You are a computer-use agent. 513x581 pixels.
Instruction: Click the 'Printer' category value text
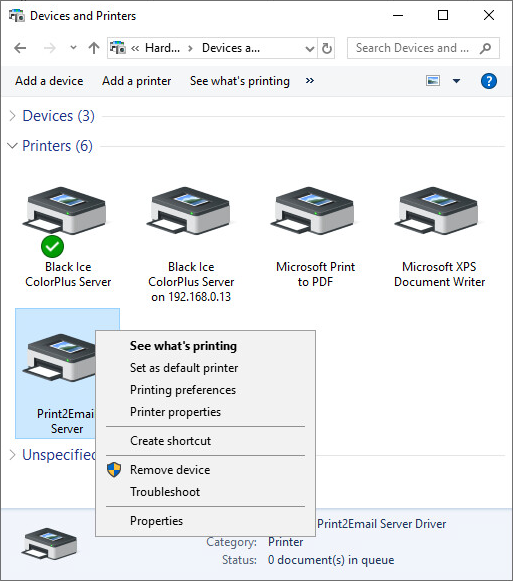[285, 542]
